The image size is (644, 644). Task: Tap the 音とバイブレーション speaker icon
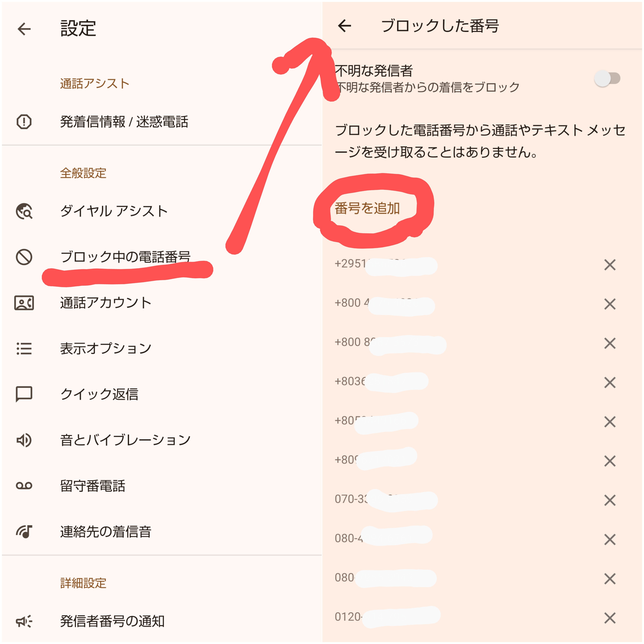point(24,440)
